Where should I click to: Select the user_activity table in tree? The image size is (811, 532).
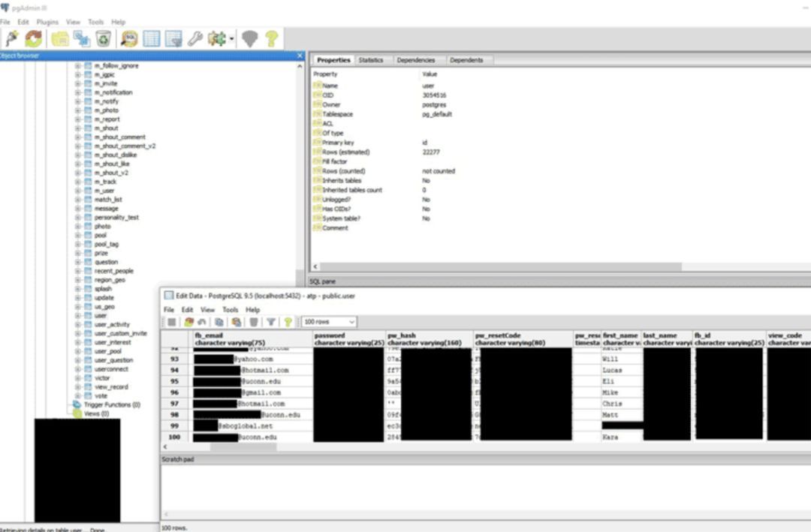click(x=112, y=324)
